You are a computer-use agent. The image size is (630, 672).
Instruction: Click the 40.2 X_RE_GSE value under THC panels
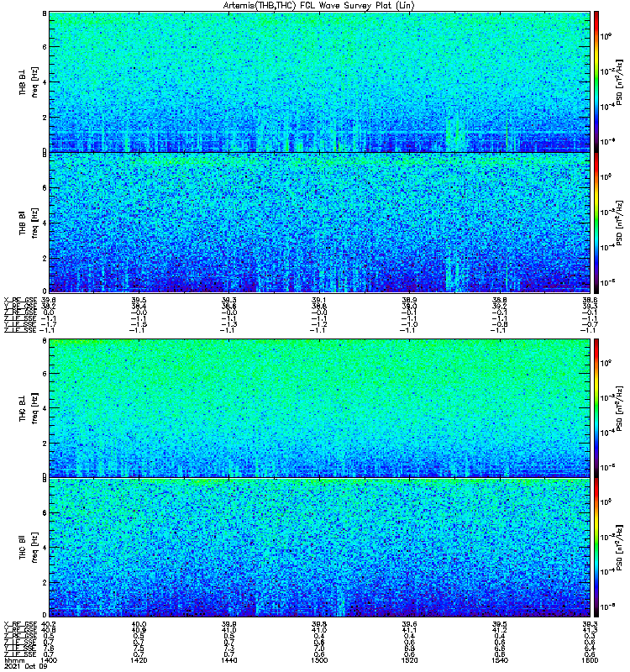pos(49,624)
